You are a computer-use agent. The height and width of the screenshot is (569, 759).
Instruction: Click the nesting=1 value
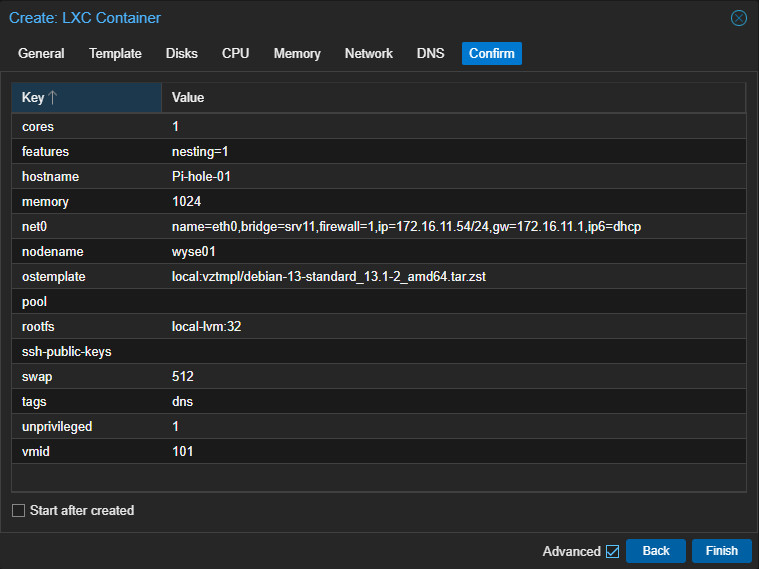[200, 152]
